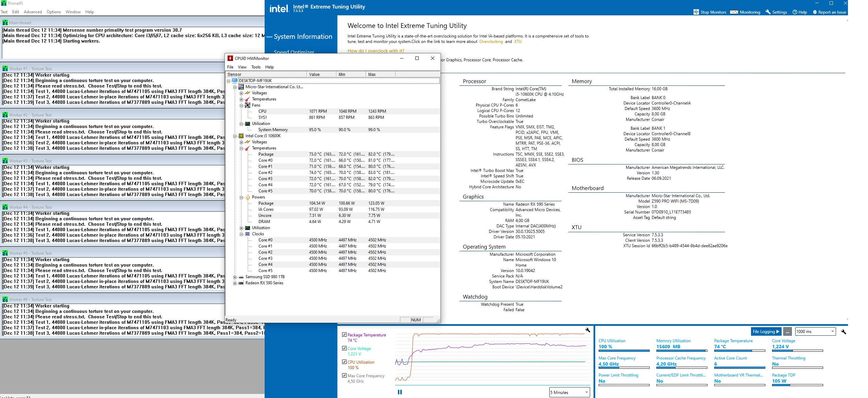Open Tools menu in HWMonitor
This screenshot has width=868, height=398.
pos(256,67)
